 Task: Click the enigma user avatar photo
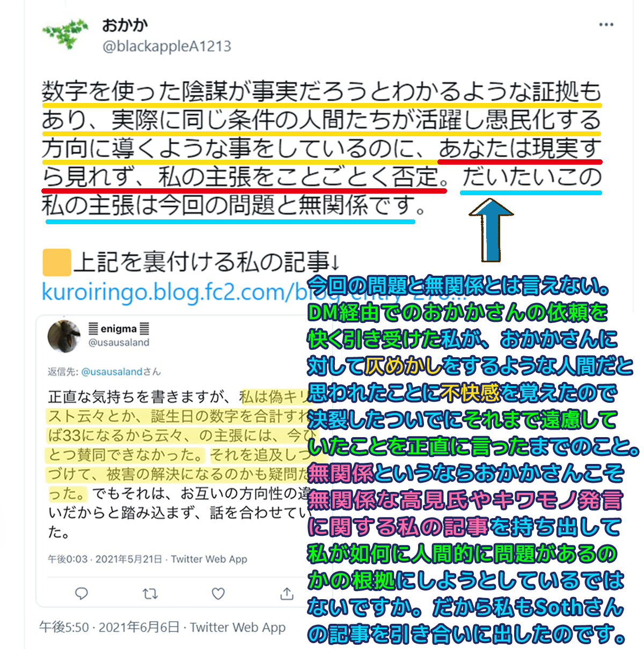[64, 336]
